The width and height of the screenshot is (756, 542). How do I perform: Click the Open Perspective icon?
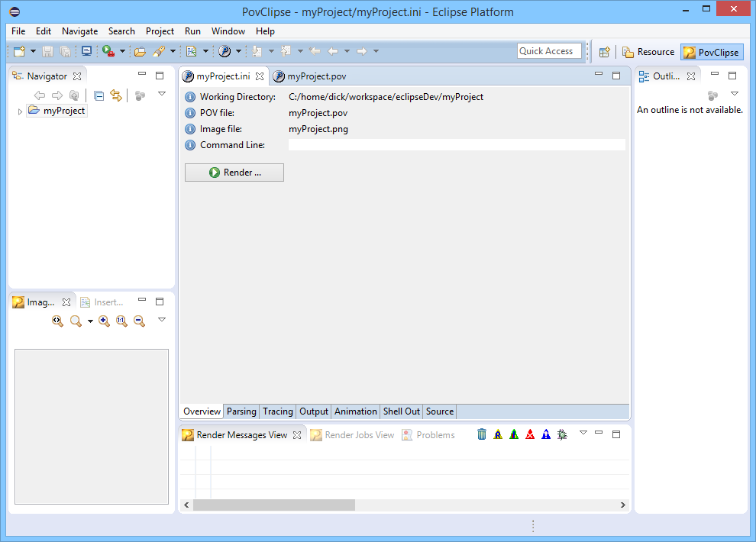pos(604,52)
